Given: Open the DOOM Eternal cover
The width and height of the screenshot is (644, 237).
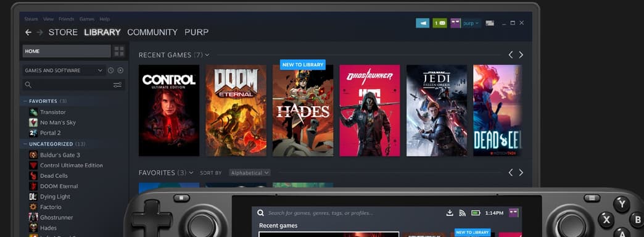Looking at the screenshot, I should (x=236, y=110).
